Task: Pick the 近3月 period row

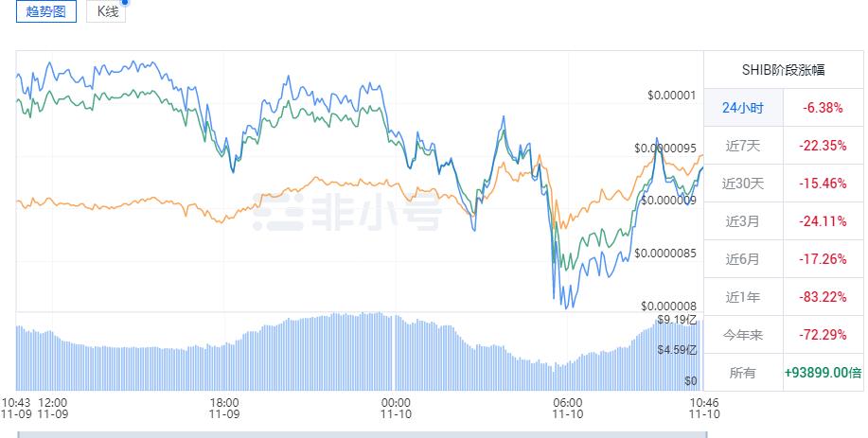Action: point(743,221)
